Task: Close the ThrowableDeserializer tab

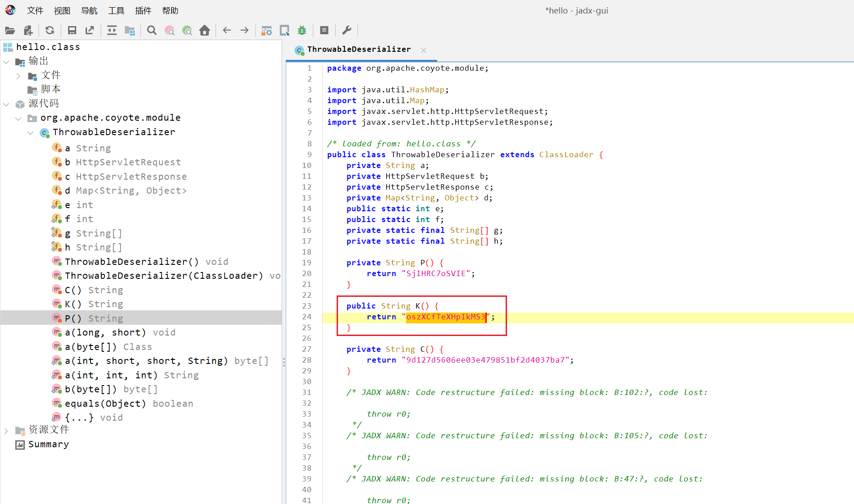Action: tap(424, 50)
